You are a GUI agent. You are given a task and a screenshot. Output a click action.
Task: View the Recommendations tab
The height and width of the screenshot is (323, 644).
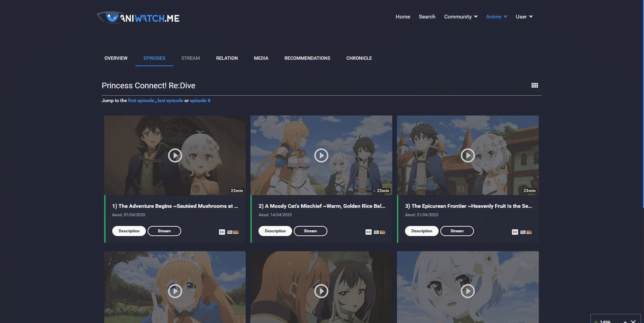(307, 58)
